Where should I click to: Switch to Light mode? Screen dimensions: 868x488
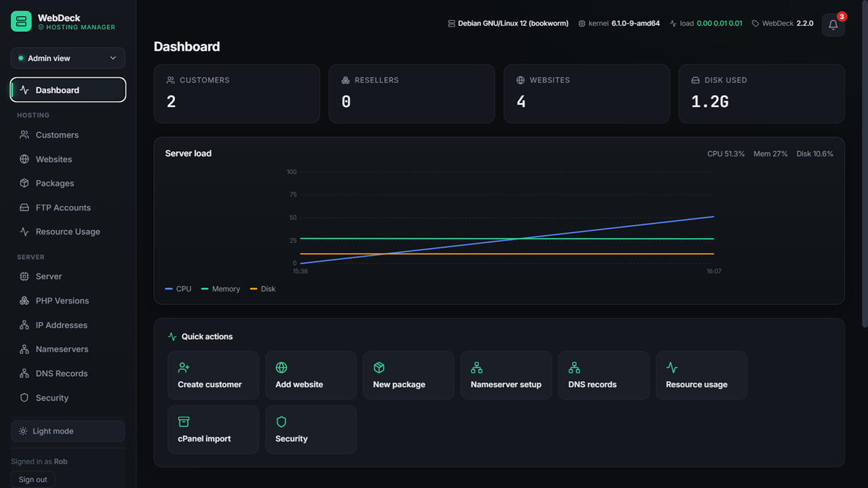tap(68, 431)
